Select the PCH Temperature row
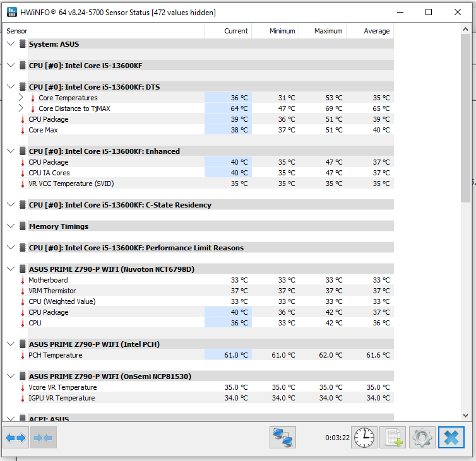Screen dimensions: 476x461 [206, 355]
